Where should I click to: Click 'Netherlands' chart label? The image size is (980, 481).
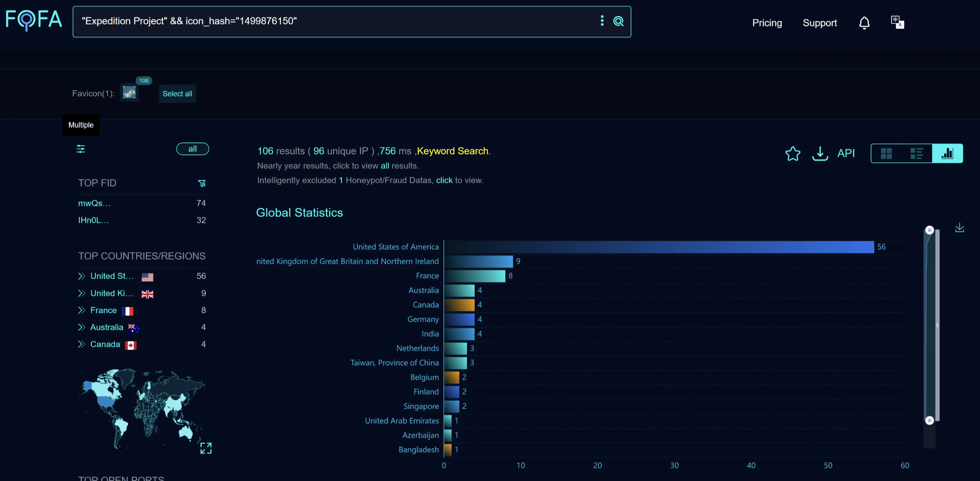pos(417,348)
